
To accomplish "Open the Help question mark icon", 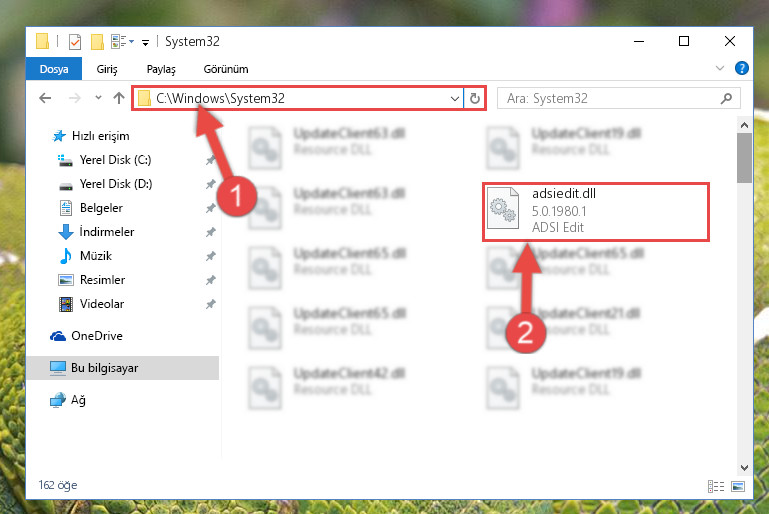I will point(742,68).
